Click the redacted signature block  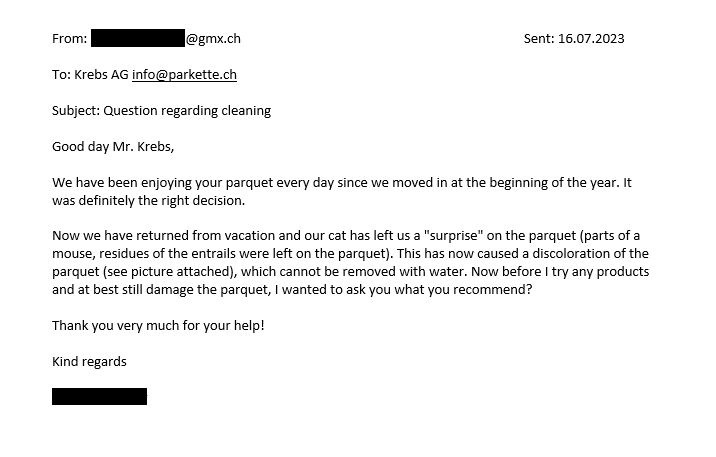tap(100, 396)
